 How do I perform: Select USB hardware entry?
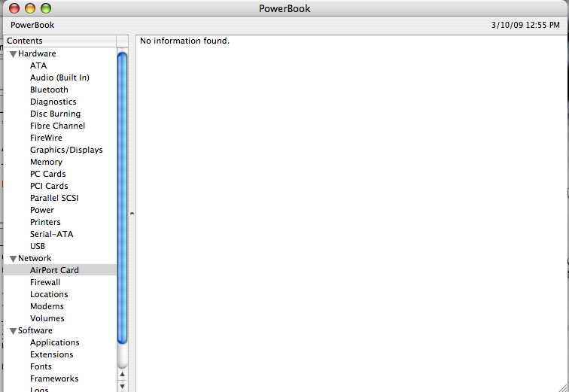pos(38,246)
